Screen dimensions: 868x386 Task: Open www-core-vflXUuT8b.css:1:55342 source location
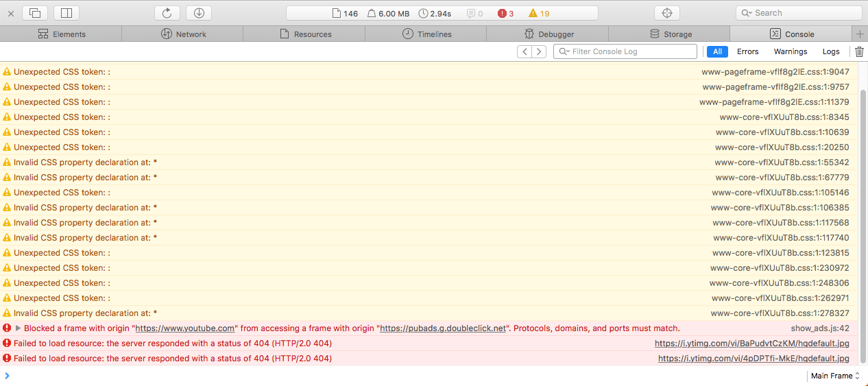pos(782,162)
